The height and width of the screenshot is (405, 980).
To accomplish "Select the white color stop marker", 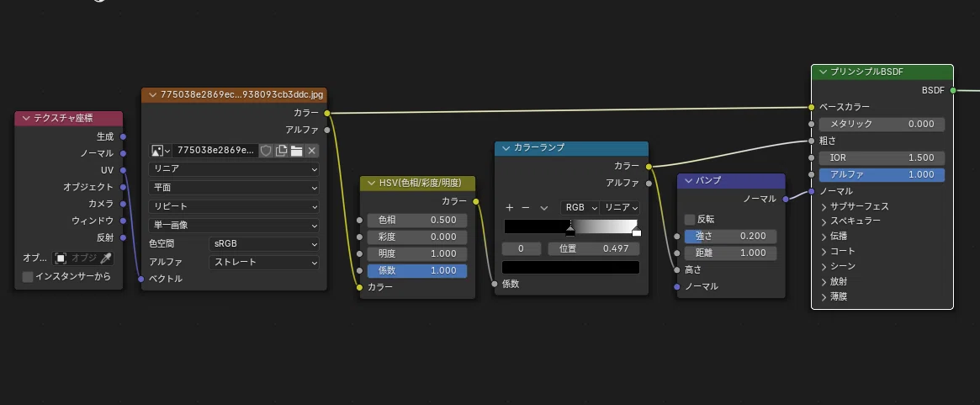I will pyautogui.click(x=636, y=231).
